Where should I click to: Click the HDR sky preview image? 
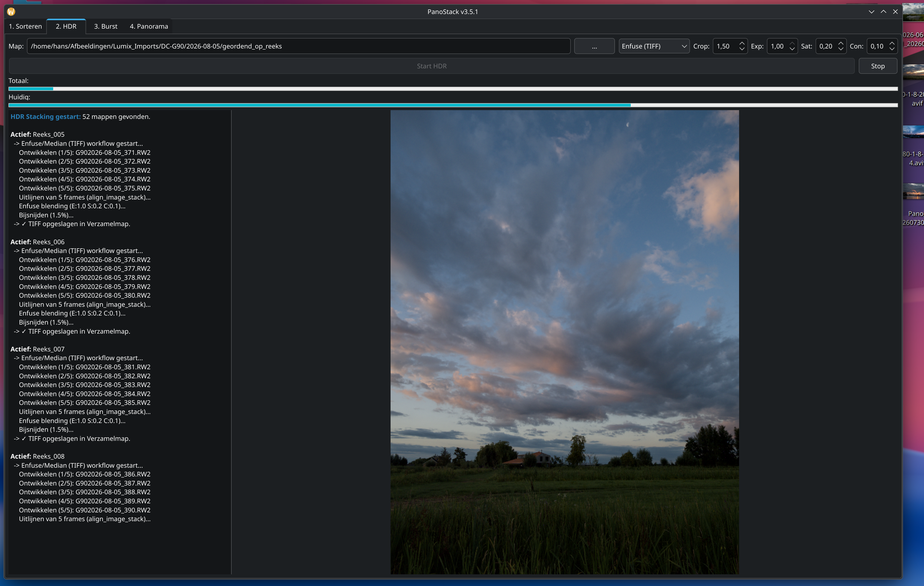(x=564, y=342)
